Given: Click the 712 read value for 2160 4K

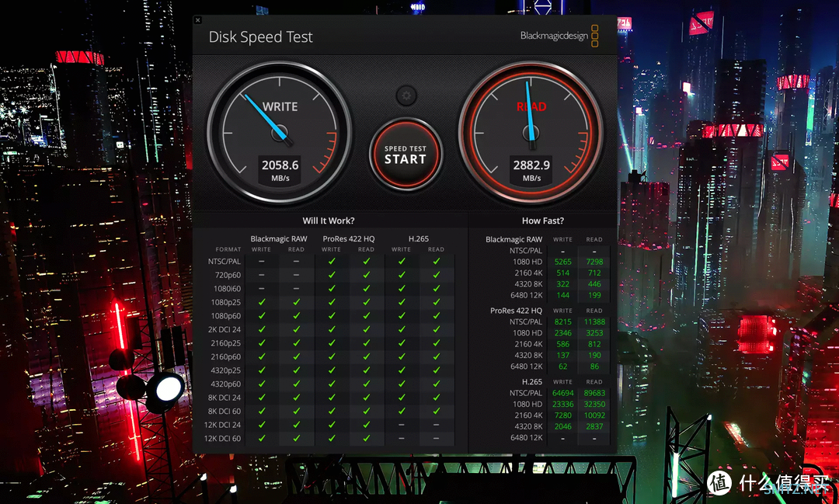Looking at the screenshot, I should coord(594,273).
